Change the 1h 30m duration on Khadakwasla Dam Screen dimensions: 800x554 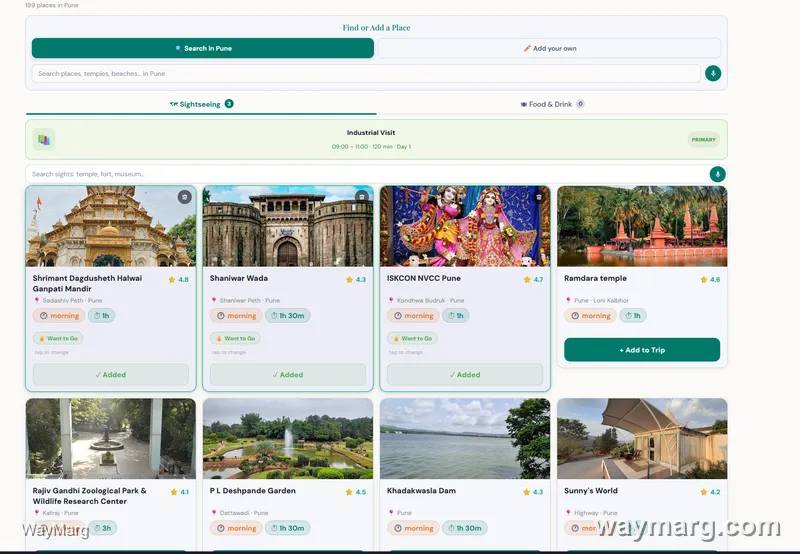[465, 528]
